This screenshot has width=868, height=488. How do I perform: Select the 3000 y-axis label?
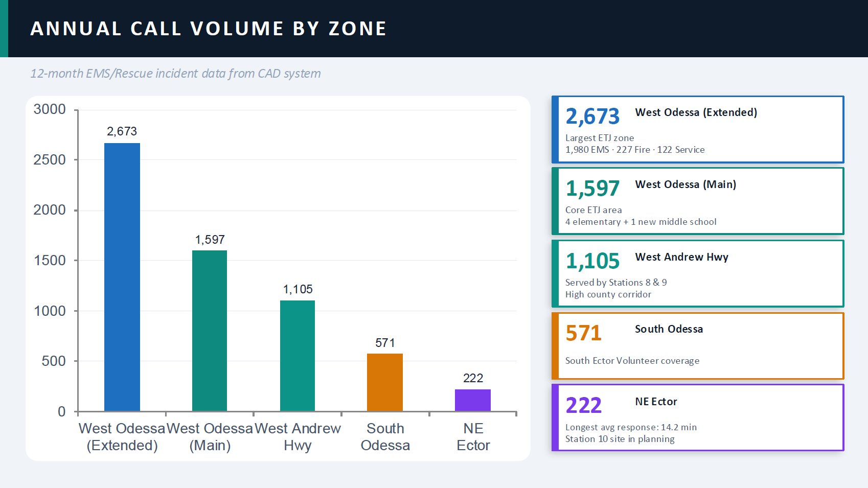tap(50, 109)
